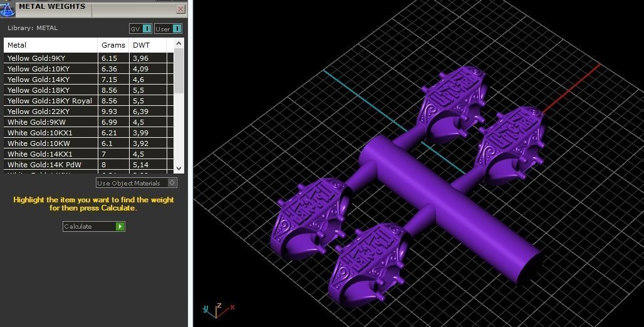644x327 pixels.
Task: Toggle the User library switch
Action: tap(168, 29)
